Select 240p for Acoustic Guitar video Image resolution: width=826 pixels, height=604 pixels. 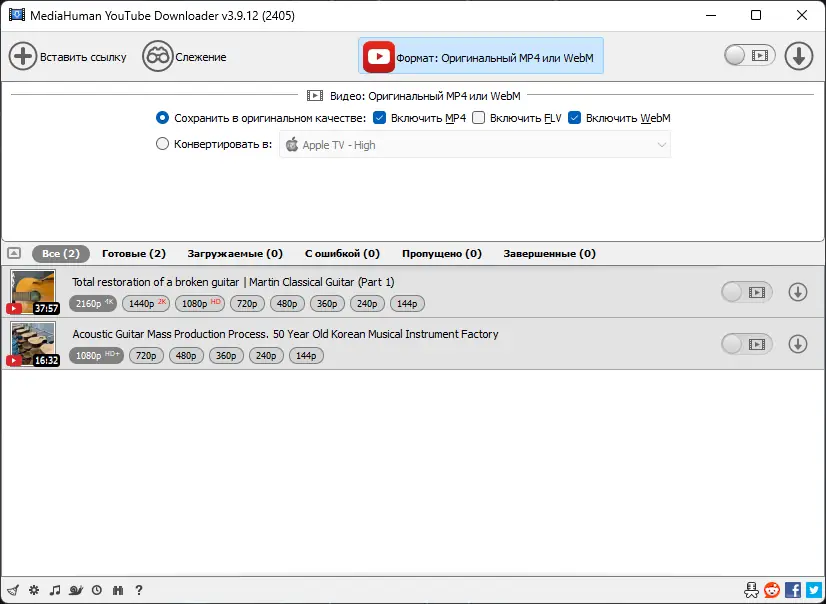[266, 356]
